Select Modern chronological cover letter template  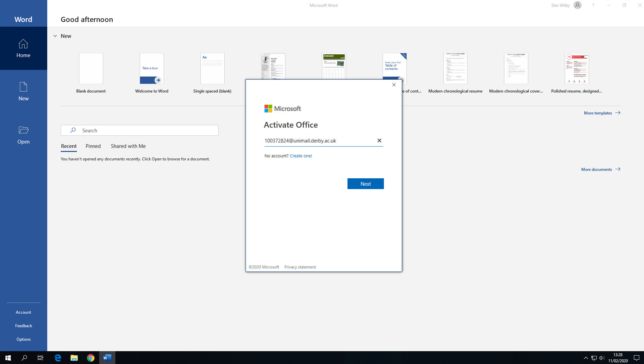click(516, 73)
